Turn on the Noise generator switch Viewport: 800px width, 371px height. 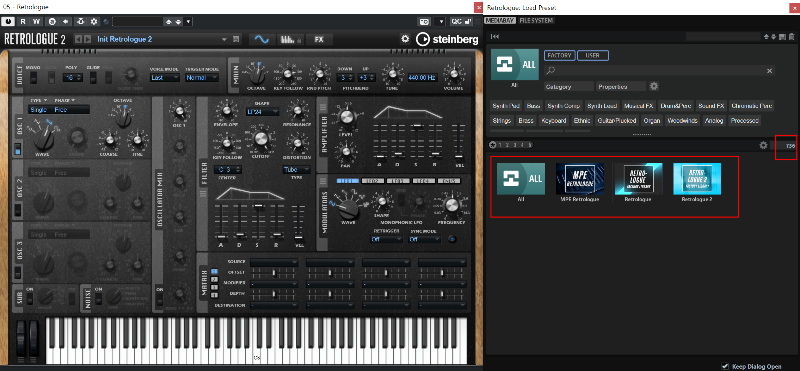(x=98, y=300)
